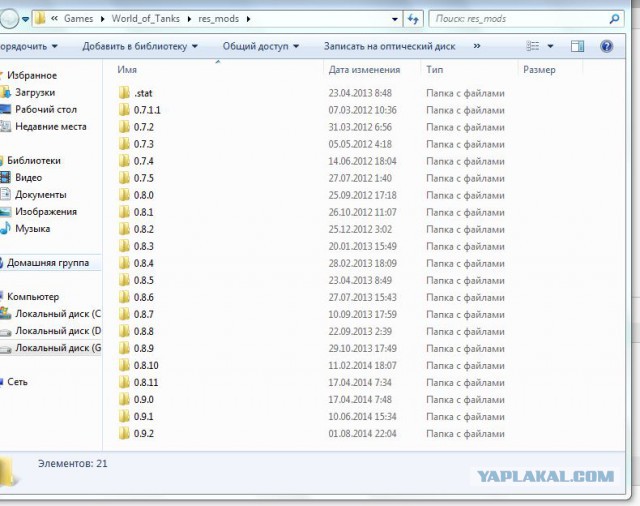The height and width of the screenshot is (506, 640).
Task: Show hidden path levels chevron
Action: 54,19
